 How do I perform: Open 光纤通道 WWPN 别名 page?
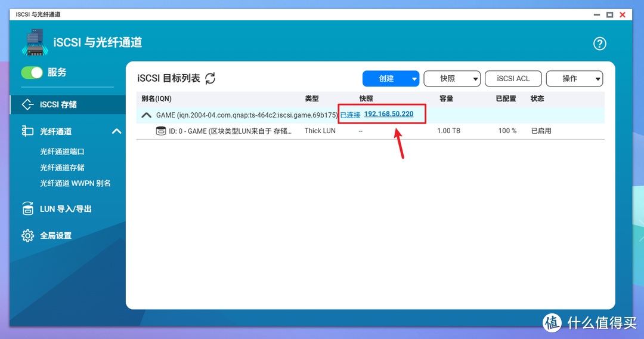pos(75,183)
